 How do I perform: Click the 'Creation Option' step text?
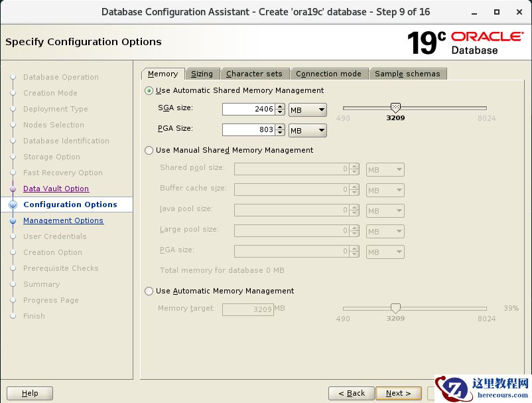[x=52, y=252]
